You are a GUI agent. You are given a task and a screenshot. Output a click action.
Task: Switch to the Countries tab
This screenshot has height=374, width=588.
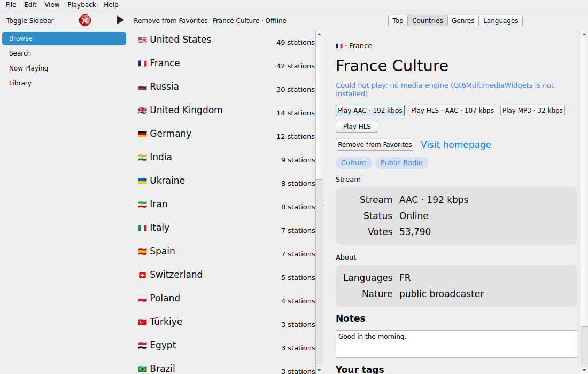coord(428,21)
